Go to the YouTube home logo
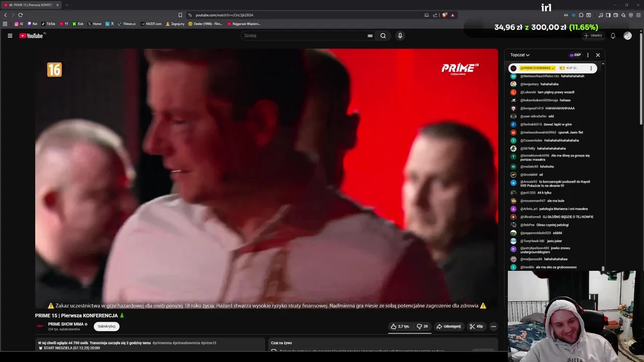Image resolution: width=644 pixels, height=362 pixels. coord(32,36)
